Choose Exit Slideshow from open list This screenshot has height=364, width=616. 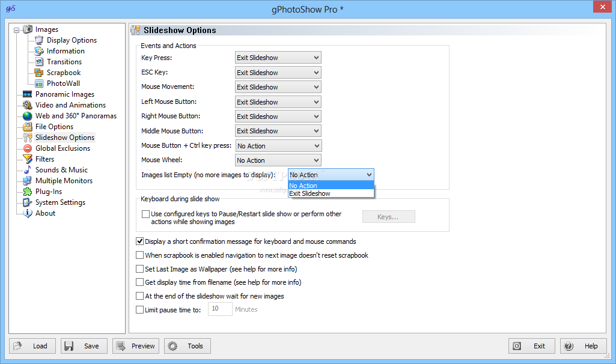pyautogui.click(x=331, y=193)
